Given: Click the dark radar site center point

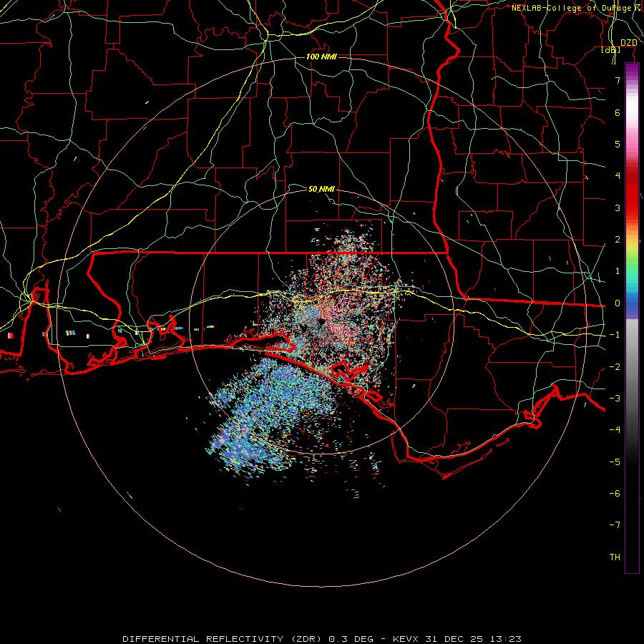Looking at the screenshot, I should tap(321, 321).
